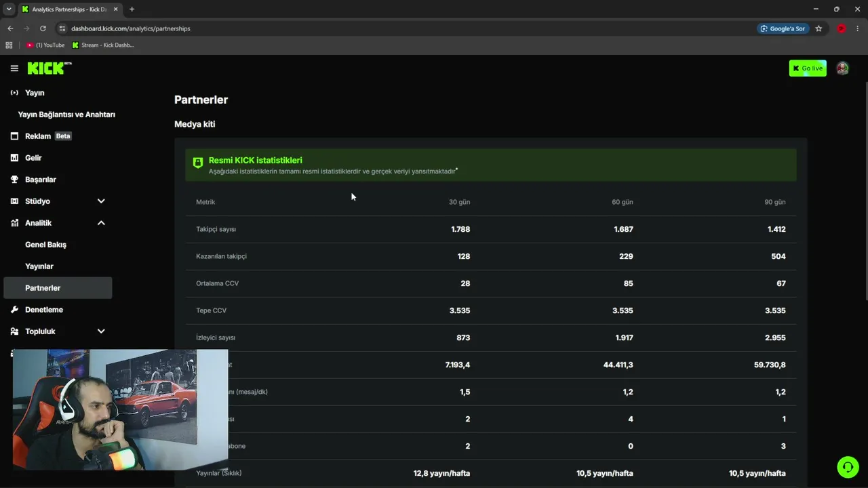Select Partnerler in the sidebar
Image resolution: width=868 pixels, height=488 pixels.
(58, 288)
